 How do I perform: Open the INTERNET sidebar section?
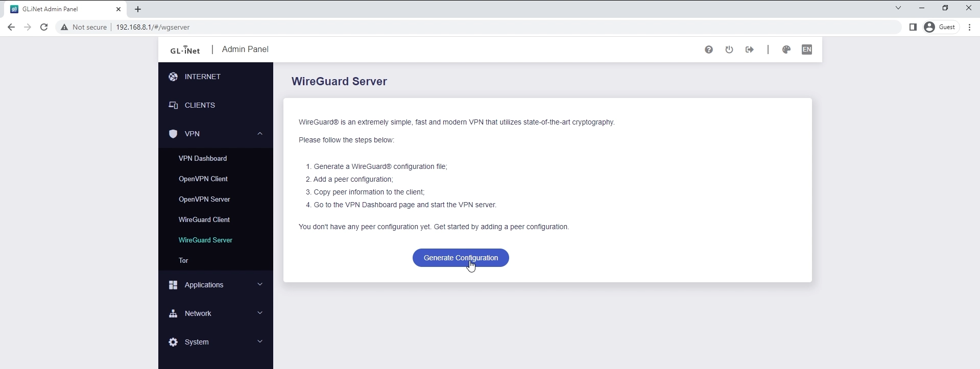point(216,77)
